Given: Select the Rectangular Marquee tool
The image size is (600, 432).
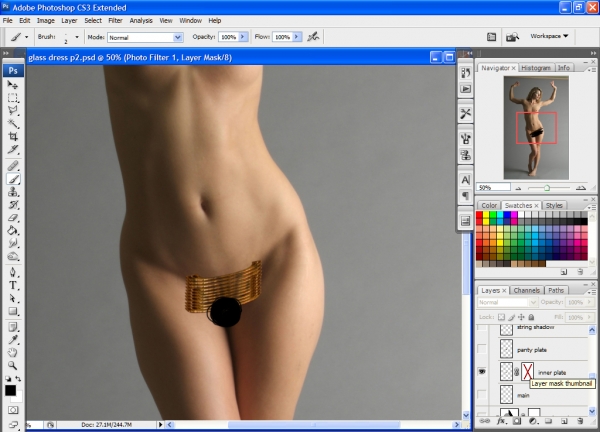Looking at the screenshot, I should coord(13,98).
